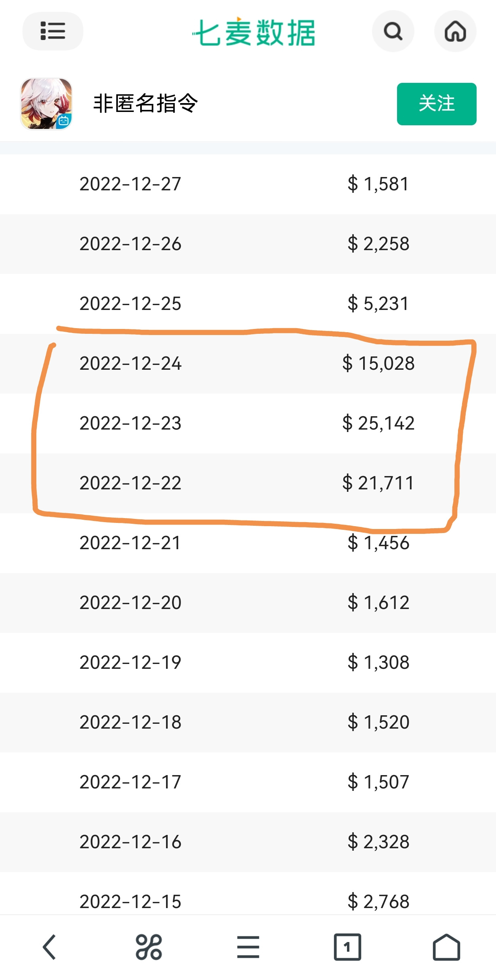This screenshot has width=496, height=980.
Task: Tap the $ 15,028 revenue value
Action: pyautogui.click(x=378, y=363)
